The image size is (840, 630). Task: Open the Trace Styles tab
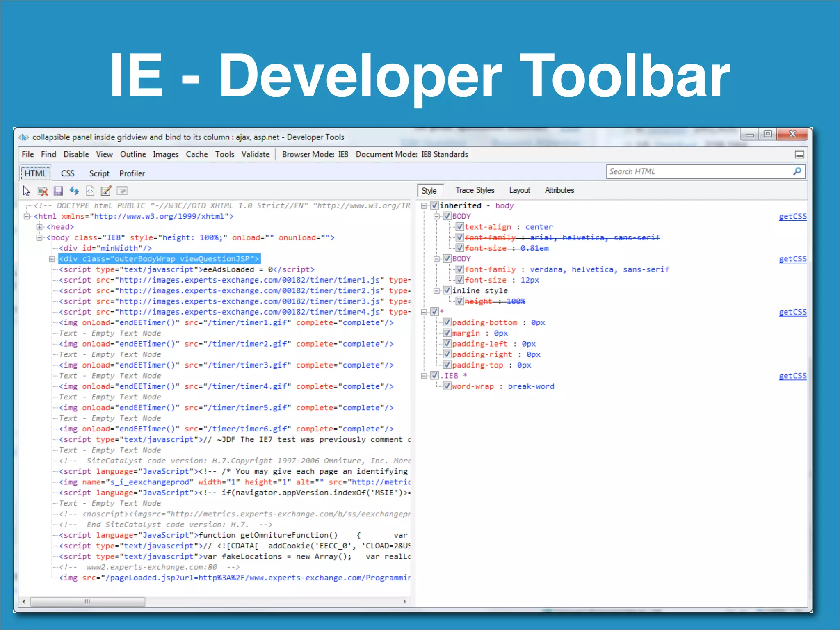(475, 190)
